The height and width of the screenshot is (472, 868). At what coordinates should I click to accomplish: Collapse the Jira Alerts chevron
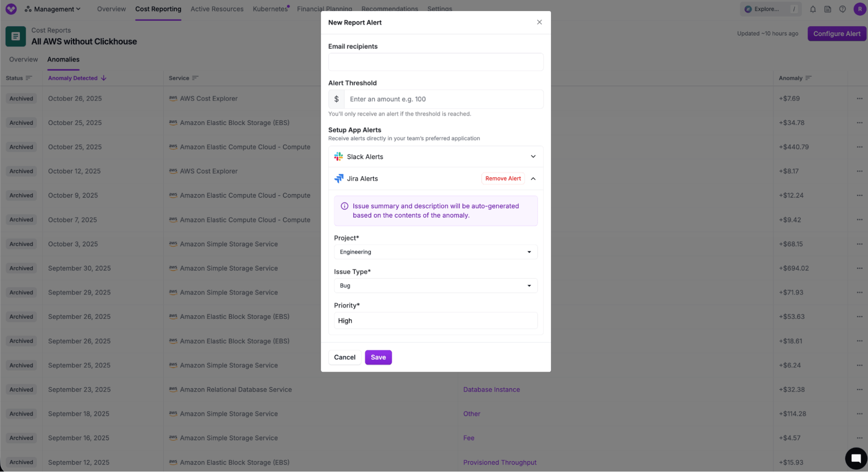click(x=533, y=178)
